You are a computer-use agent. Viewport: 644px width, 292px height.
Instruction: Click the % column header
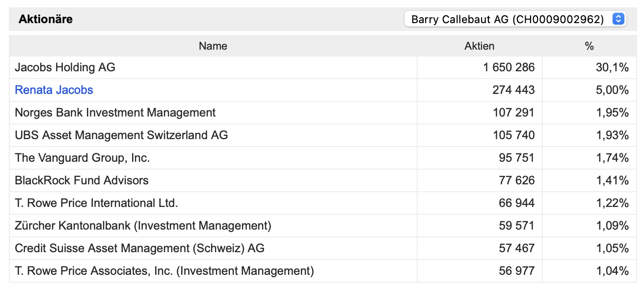pyautogui.click(x=589, y=46)
